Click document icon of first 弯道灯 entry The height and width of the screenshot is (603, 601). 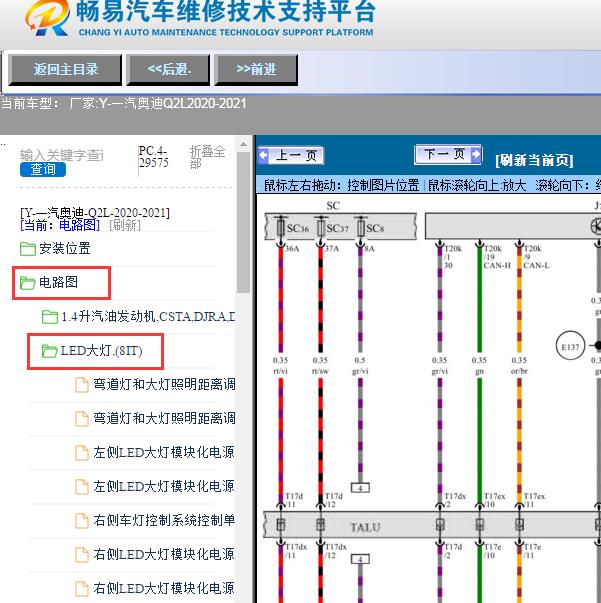pos(82,385)
